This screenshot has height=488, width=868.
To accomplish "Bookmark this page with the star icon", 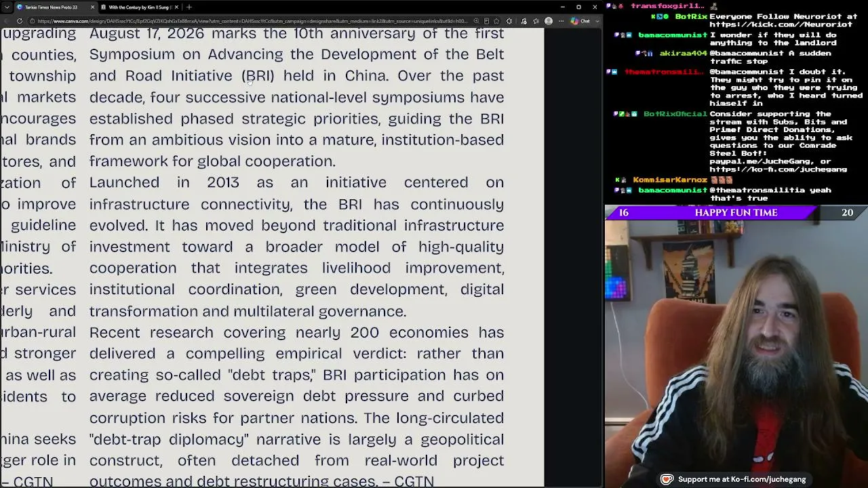I will [x=496, y=21].
